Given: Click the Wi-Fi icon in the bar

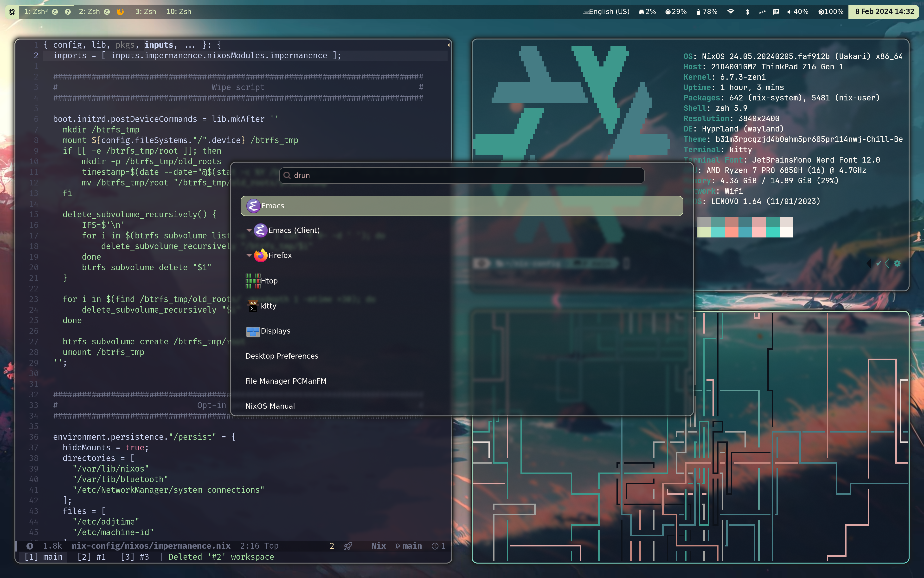Looking at the screenshot, I should (731, 12).
